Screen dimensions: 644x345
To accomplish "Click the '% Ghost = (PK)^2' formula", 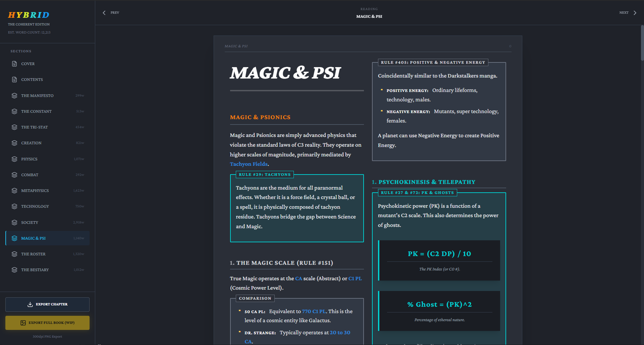I will [x=439, y=304].
